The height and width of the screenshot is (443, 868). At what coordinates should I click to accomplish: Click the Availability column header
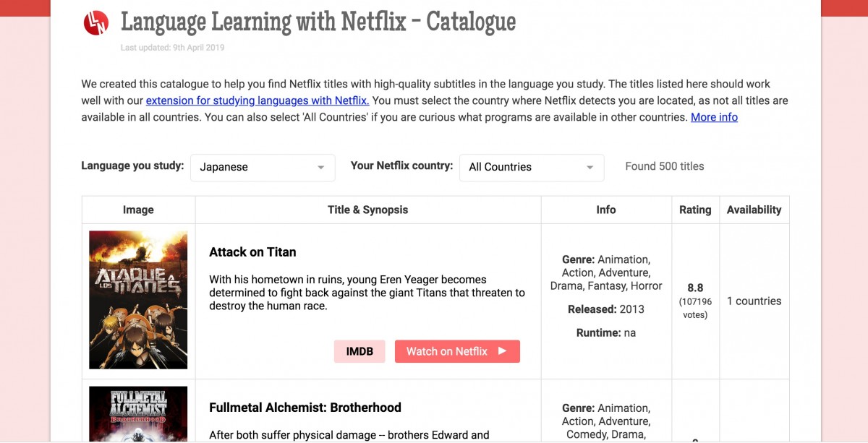[754, 210]
